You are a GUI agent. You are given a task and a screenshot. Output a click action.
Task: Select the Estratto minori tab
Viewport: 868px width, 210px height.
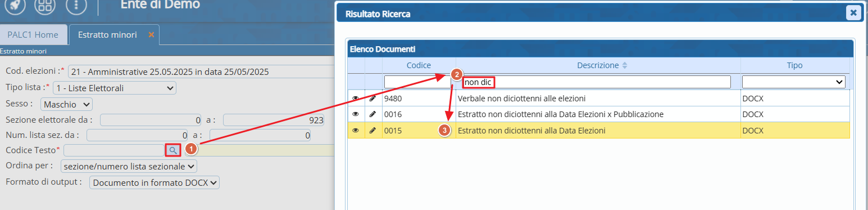click(x=107, y=35)
